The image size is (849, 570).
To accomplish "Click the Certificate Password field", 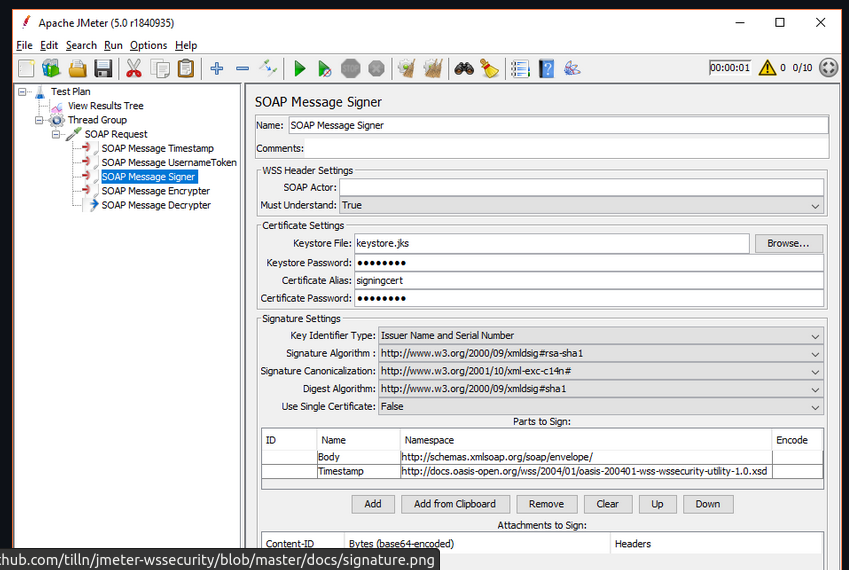I will click(589, 298).
